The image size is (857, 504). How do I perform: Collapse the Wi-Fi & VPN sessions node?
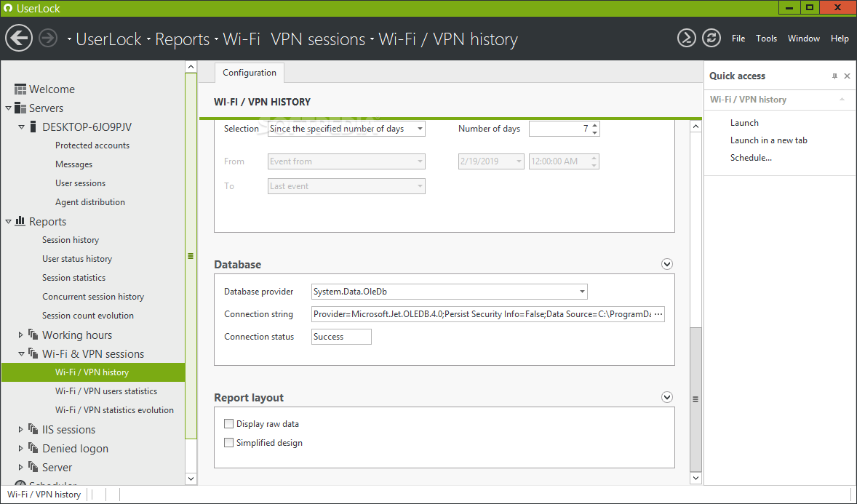point(21,353)
